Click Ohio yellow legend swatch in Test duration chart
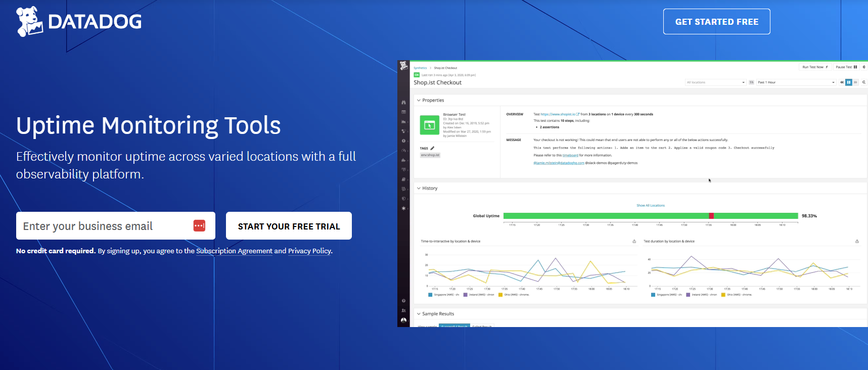This screenshot has width=868, height=370. click(723, 295)
